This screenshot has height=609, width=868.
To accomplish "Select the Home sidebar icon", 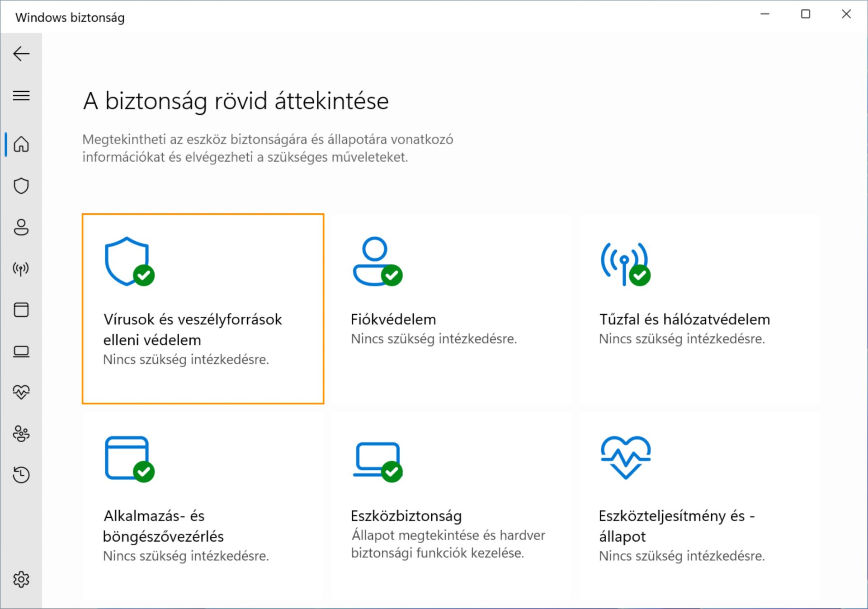I will (21, 144).
